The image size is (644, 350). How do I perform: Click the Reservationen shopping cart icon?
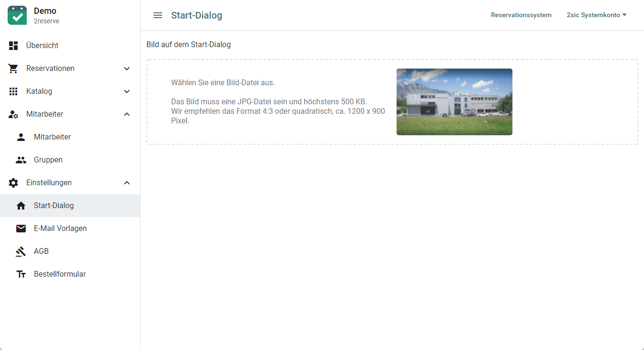pyautogui.click(x=13, y=69)
